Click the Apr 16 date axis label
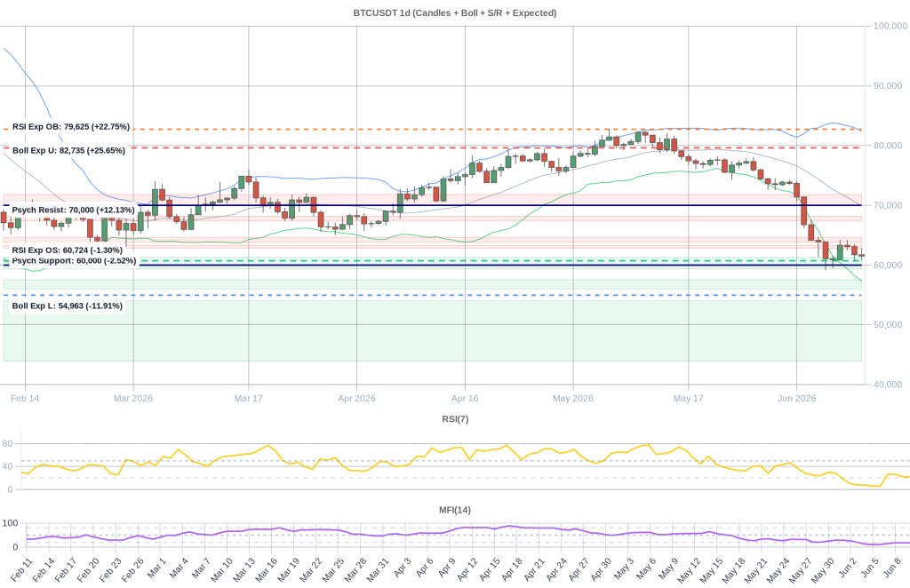The height and width of the screenshot is (588, 910). click(x=465, y=399)
